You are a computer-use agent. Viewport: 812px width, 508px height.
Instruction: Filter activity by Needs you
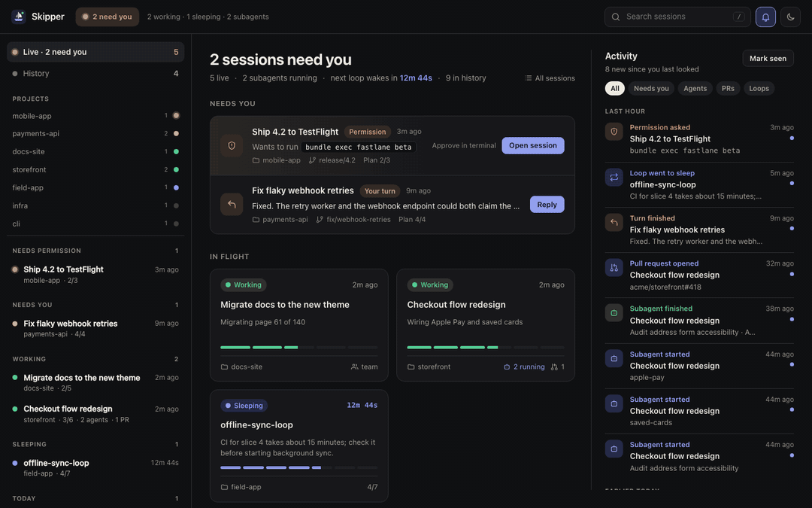coord(651,89)
